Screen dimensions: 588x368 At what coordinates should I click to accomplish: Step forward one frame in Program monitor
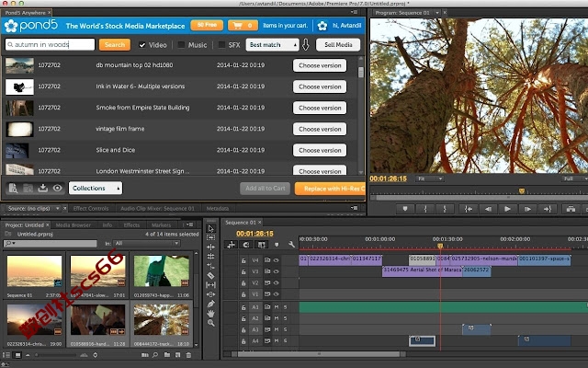click(527, 209)
